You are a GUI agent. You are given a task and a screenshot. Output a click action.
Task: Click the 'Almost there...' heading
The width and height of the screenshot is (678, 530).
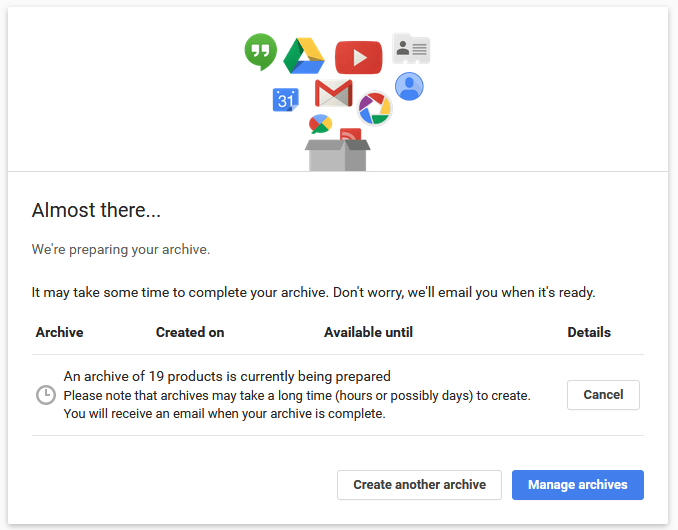coord(96,210)
